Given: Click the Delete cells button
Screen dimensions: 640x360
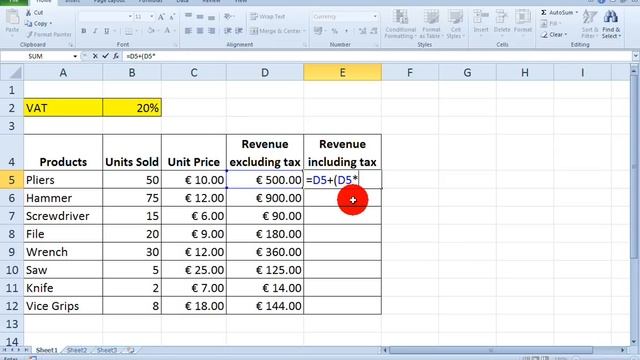Looking at the screenshot, I should pos(502,22).
